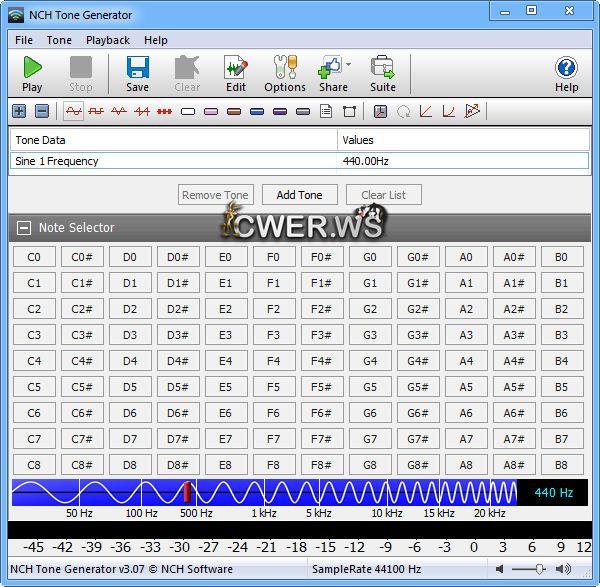The height and width of the screenshot is (587, 600).
Task: Open the Share dropdown arrow
Action: pyautogui.click(x=349, y=65)
